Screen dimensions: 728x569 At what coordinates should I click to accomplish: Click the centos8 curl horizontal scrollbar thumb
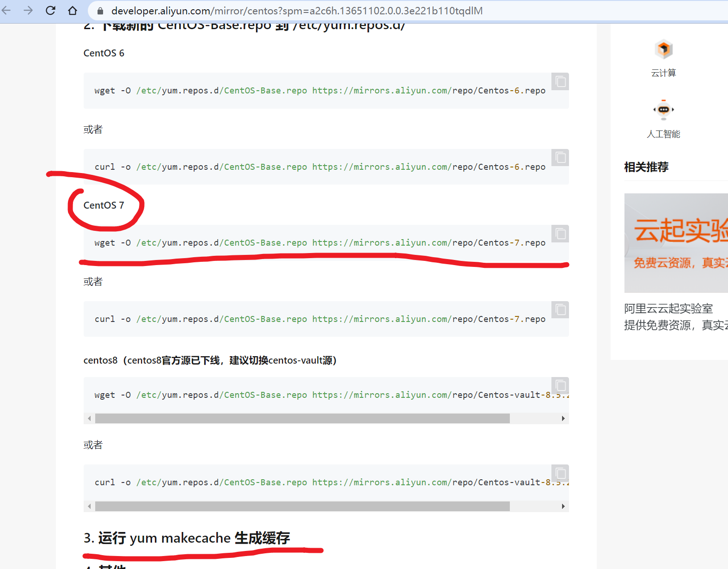(302, 506)
